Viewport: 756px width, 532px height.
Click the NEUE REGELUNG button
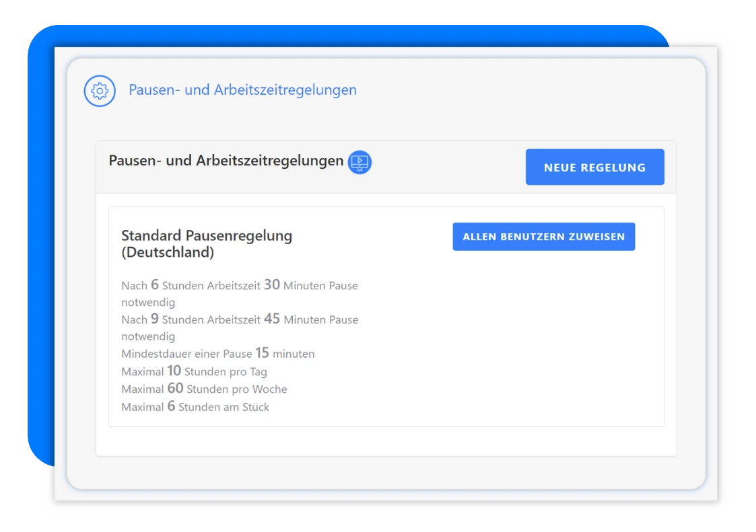click(x=594, y=167)
